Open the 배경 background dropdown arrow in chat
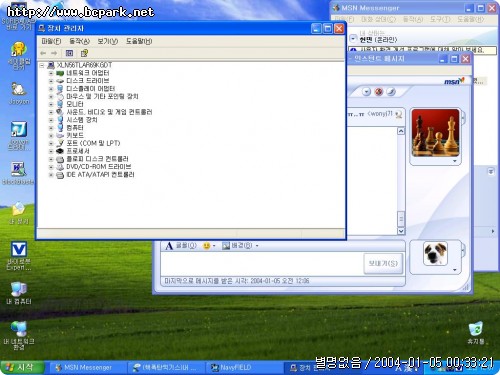 (257, 246)
